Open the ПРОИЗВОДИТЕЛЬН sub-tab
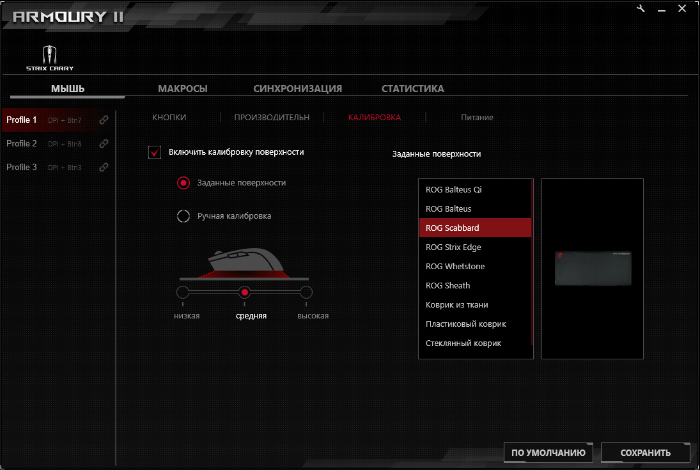The height and width of the screenshot is (470, 700). click(x=272, y=117)
